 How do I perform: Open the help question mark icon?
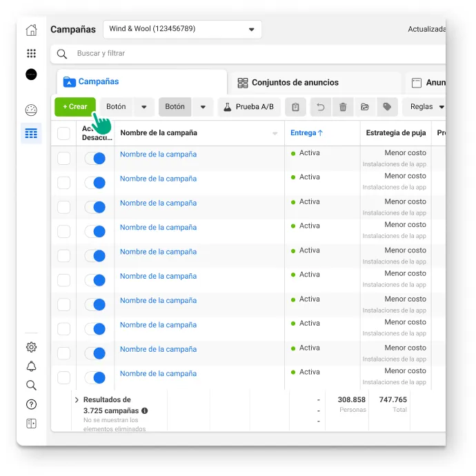[x=31, y=404]
